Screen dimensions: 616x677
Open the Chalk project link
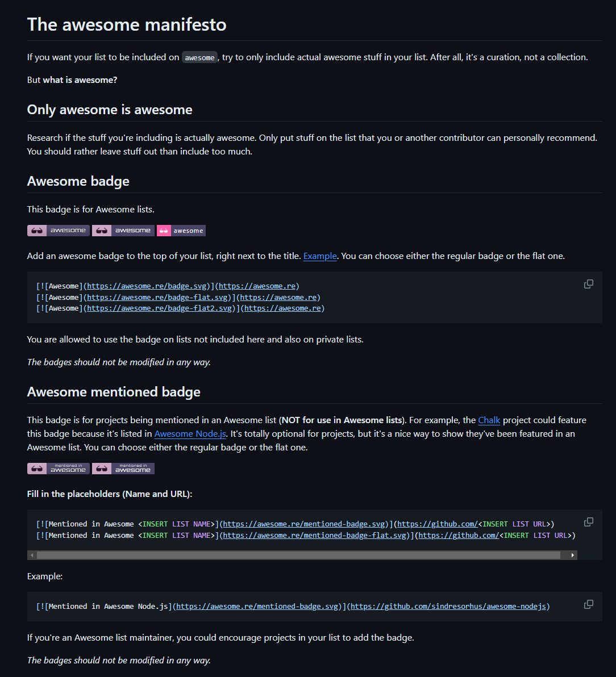point(489,420)
